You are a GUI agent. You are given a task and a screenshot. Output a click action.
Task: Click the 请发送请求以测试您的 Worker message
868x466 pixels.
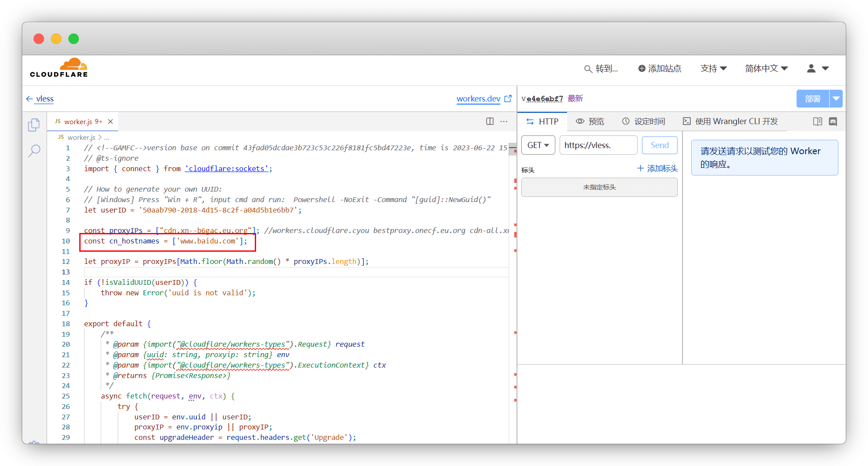coord(764,157)
